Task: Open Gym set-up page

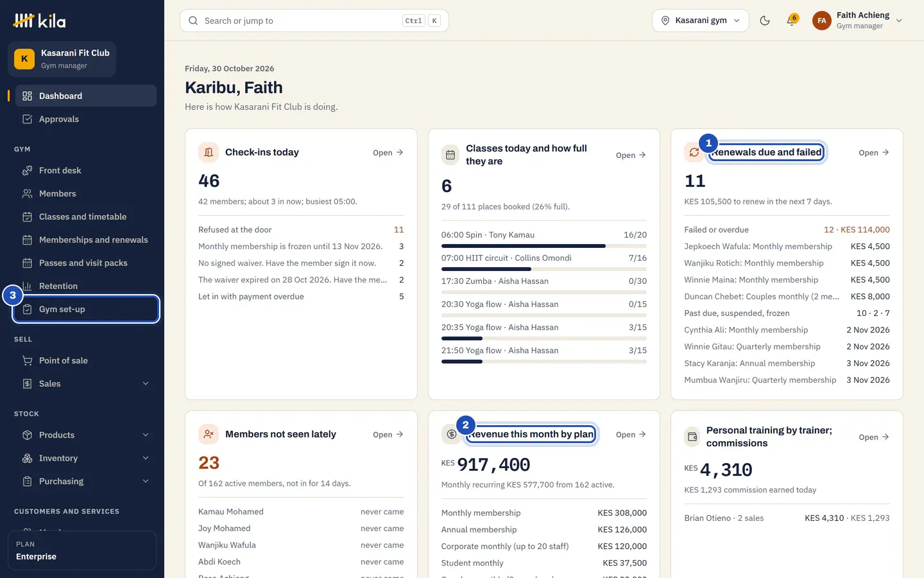Action: point(85,309)
